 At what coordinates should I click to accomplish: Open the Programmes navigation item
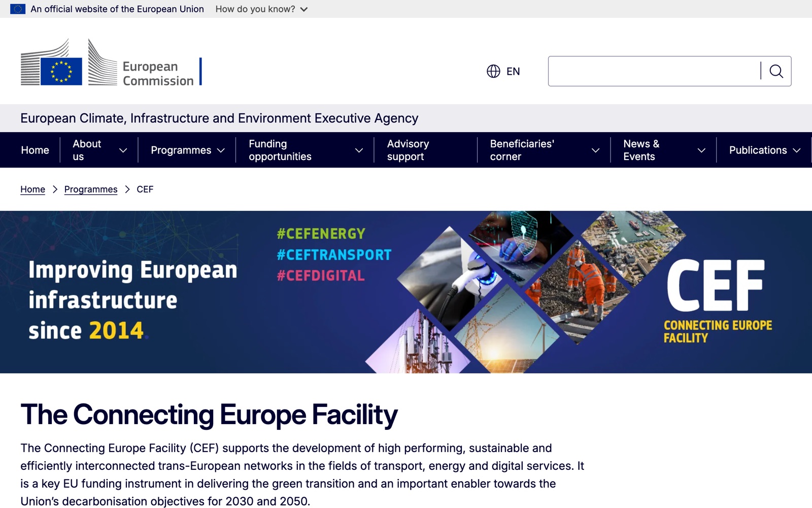point(181,150)
